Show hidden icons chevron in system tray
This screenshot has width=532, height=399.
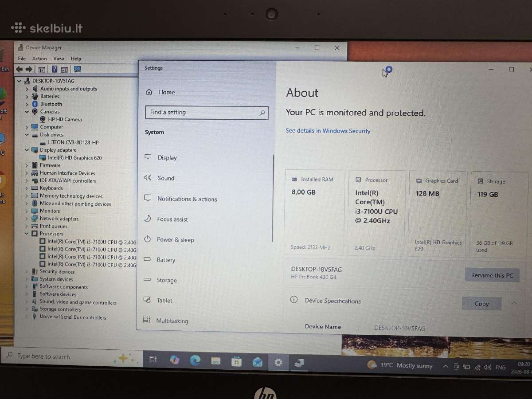[x=445, y=366]
